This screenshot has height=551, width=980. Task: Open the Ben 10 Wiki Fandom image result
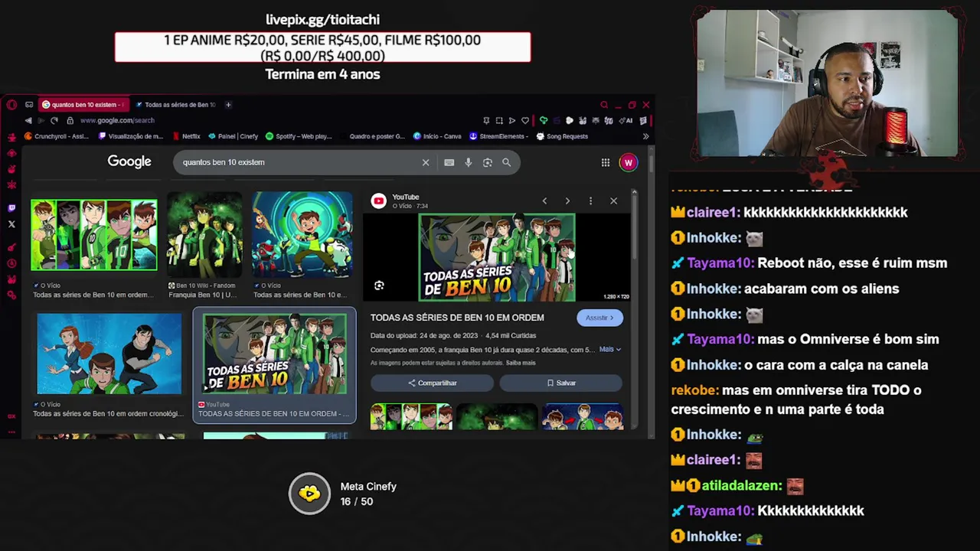(204, 234)
